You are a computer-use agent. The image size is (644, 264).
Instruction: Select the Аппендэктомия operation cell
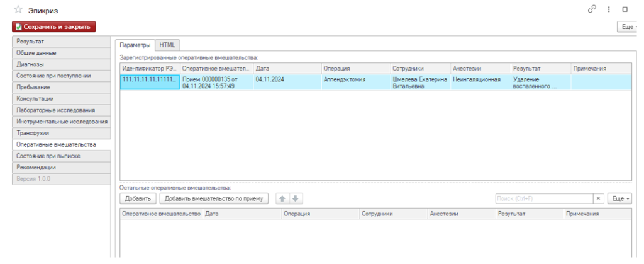click(x=355, y=82)
